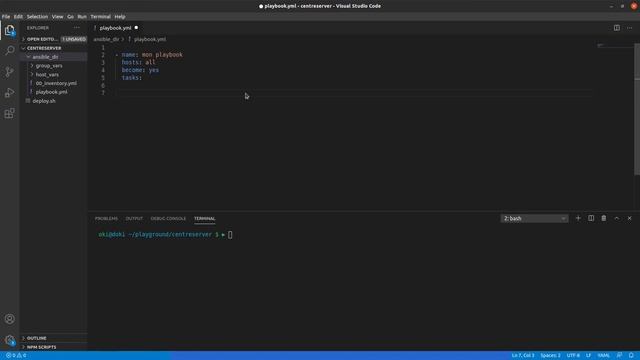Image resolution: width=640 pixels, height=360 pixels.
Task: Expand the group_vars folder
Action: point(54,66)
